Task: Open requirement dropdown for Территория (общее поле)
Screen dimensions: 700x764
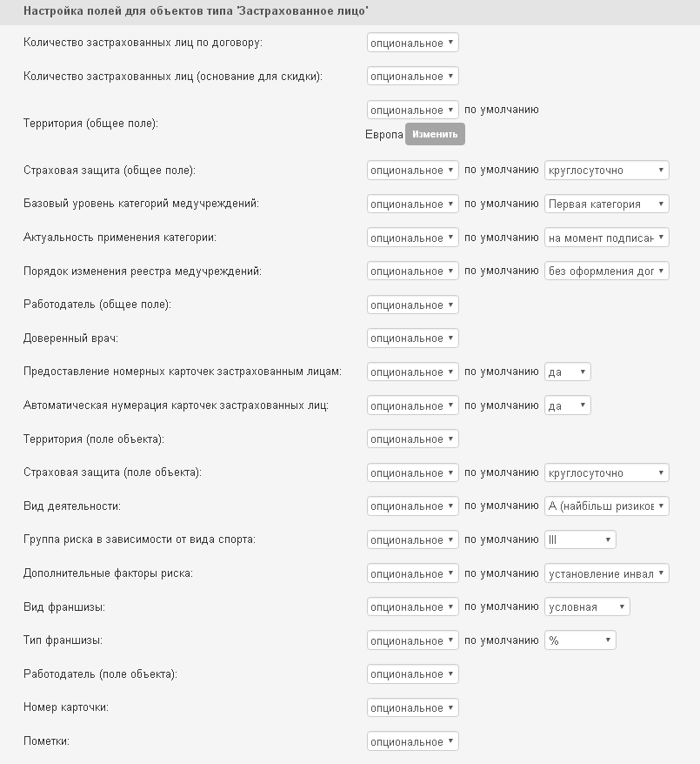Action: click(x=412, y=111)
